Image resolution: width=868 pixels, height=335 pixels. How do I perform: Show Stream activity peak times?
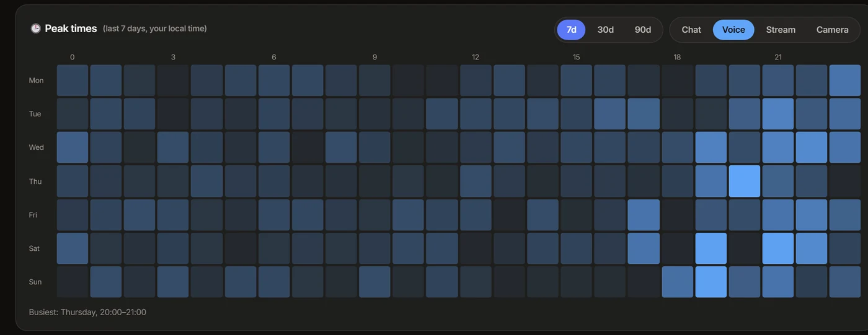coord(781,30)
